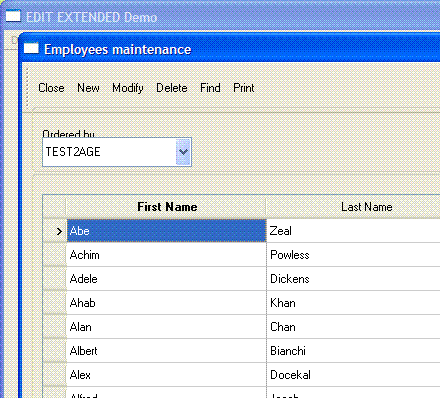This screenshot has width=440, height=398.
Task: Select the Albert first name cell
Action: point(167,351)
